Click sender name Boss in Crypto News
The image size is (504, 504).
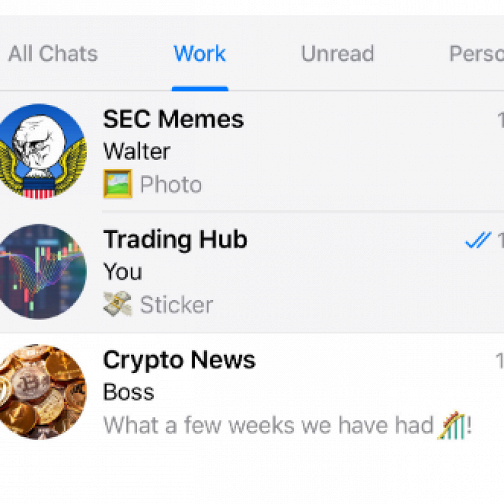[x=129, y=392]
